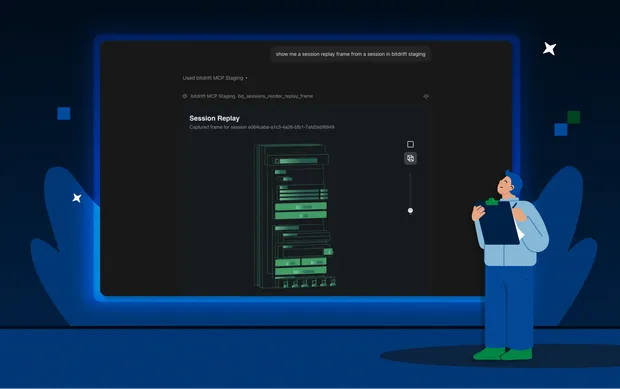620x389 pixels.
Task: Click the 'Captured frame for session' subtitle
Action: pyautogui.click(x=262, y=127)
